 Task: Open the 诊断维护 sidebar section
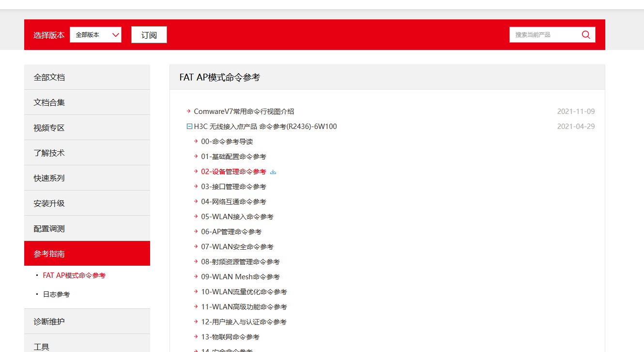87,321
